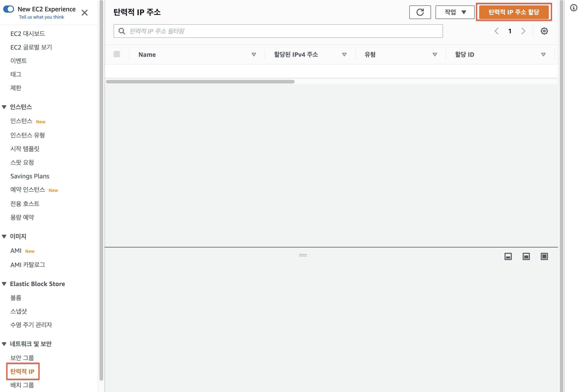Open the Tell us what you think link

click(41, 17)
